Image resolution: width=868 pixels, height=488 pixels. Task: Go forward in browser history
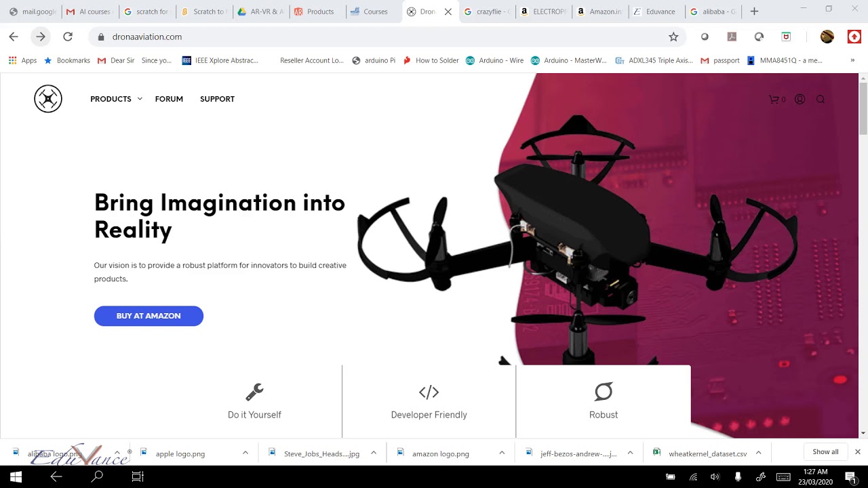[x=41, y=37]
